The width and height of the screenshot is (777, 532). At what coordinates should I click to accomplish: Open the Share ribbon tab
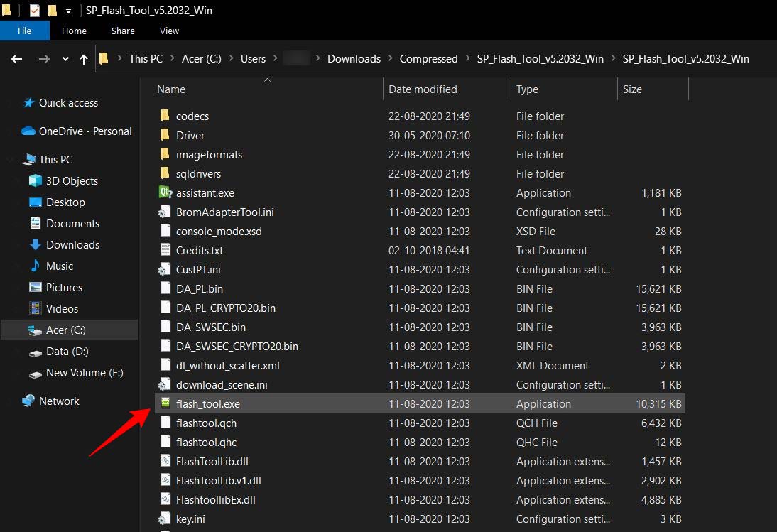point(123,31)
